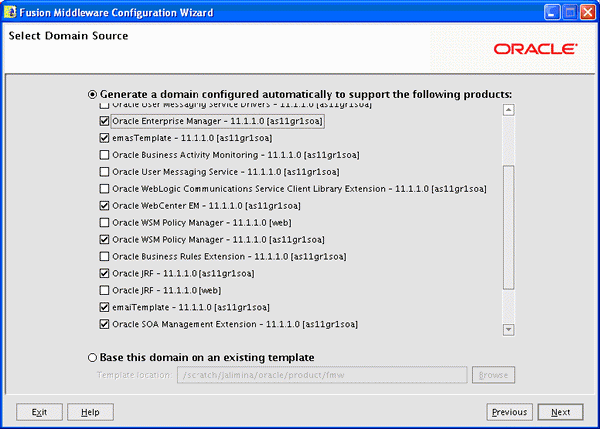Enable WebLogic Communications Service Client Library Extension
600x429 pixels.
click(x=104, y=189)
